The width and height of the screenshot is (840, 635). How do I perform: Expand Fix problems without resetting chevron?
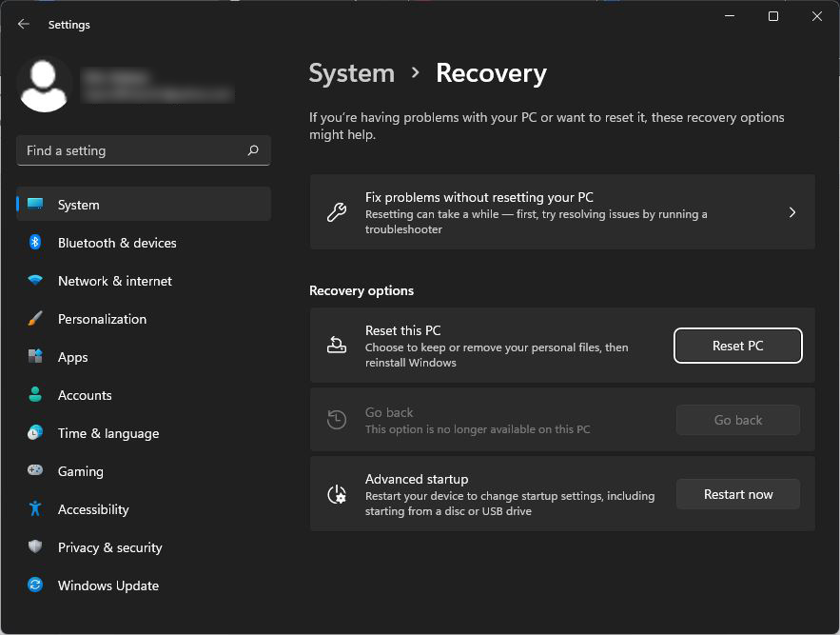click(x=792, y=212)
